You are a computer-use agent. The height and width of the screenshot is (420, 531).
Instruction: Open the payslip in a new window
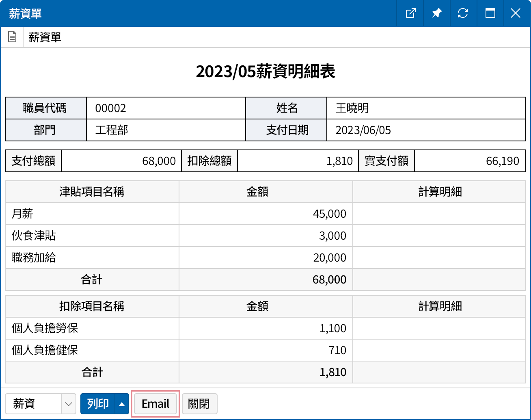pos(410,13)
